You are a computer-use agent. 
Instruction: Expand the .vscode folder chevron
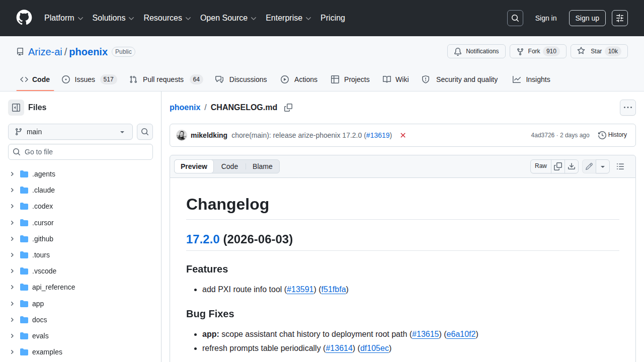pos(12,271)
